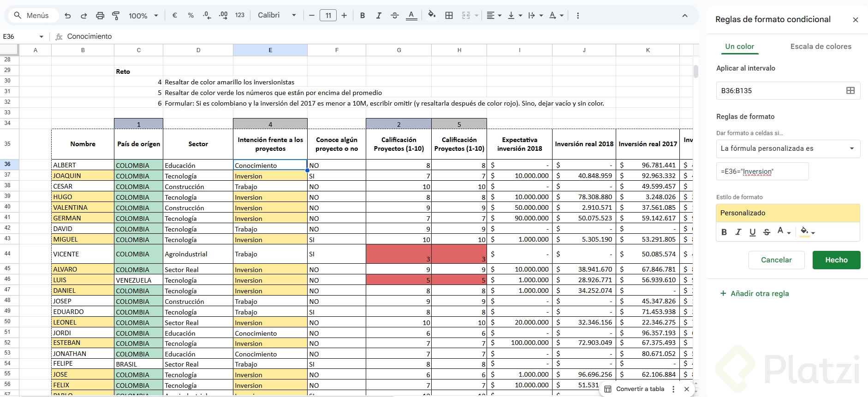Apply underline in the format style panel
Viewport: 868px width, 397px height.
tap(752, 232)
